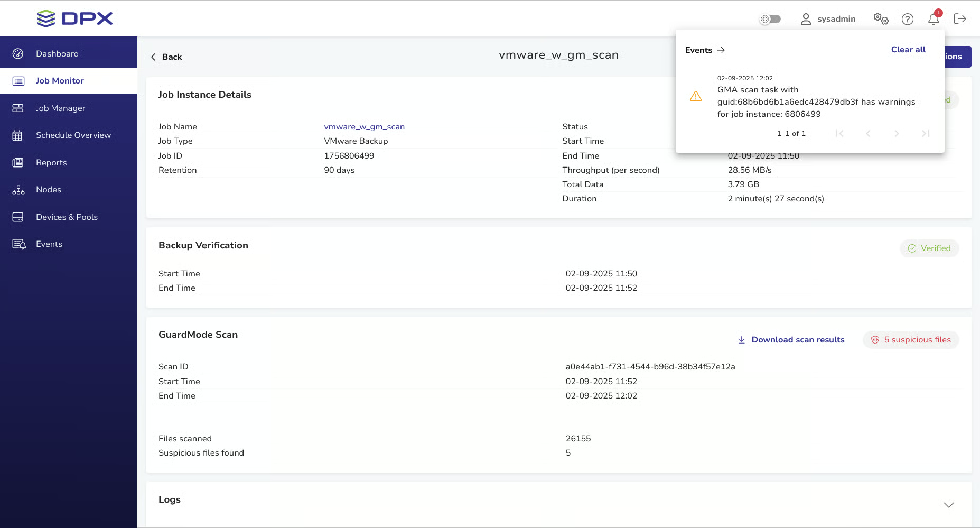The image size is (980, 528).
Task: Open full Events list via arrow
Action: click(721, 50)
